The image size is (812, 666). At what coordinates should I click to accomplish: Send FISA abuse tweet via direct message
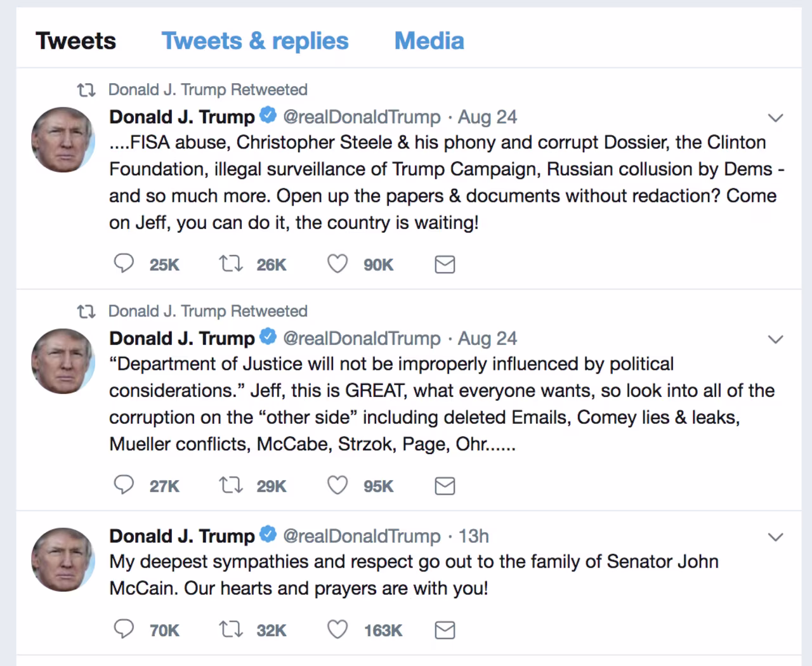pos(445,264)
